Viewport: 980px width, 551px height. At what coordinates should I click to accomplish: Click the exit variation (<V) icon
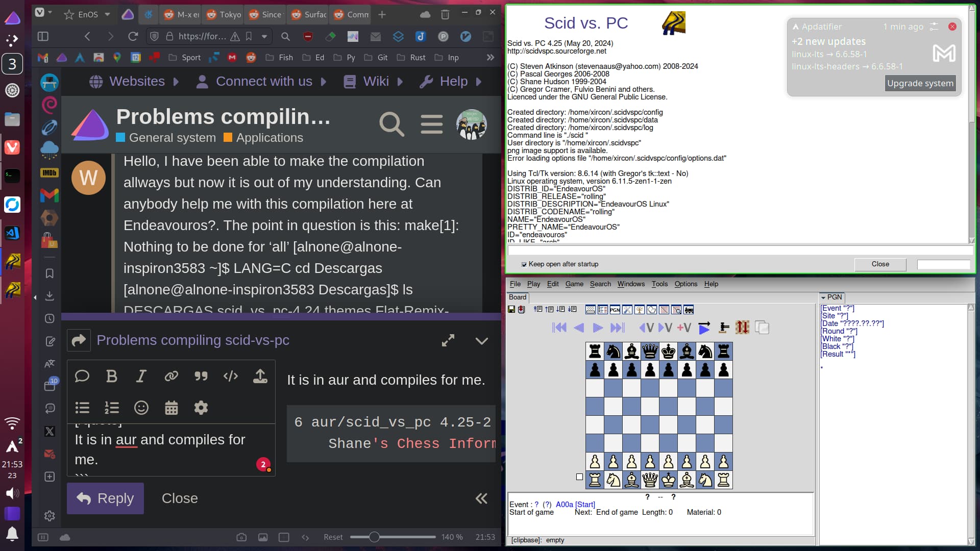(x=646, y=328)
